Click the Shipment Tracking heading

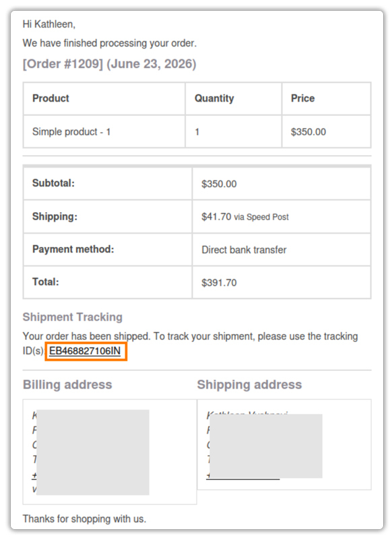point(73,317)
